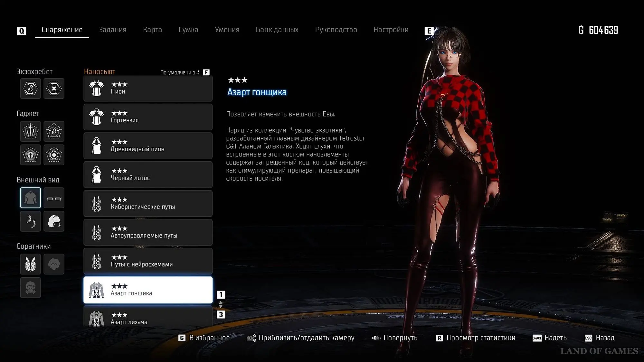This screenshot has height=362, width=644.
Task: Click the Черный лотос suit icon
Action: (x=97, y=175)
